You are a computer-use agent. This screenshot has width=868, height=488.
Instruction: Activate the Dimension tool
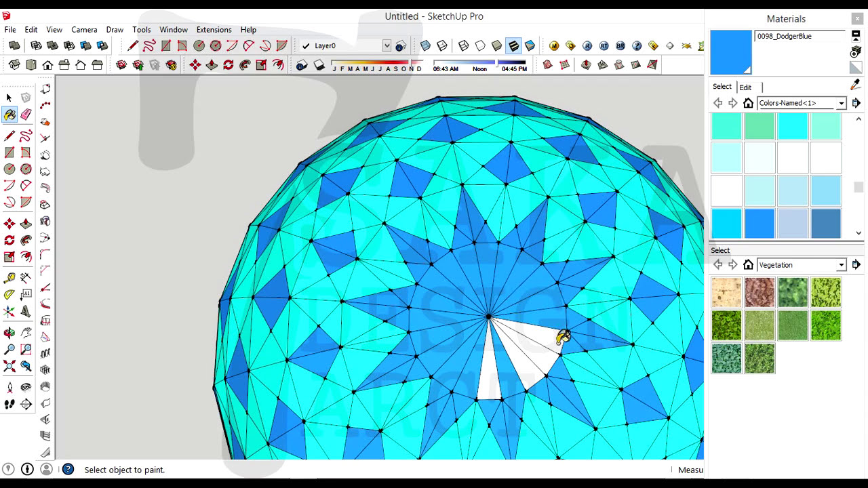click(x=26, y=295)
